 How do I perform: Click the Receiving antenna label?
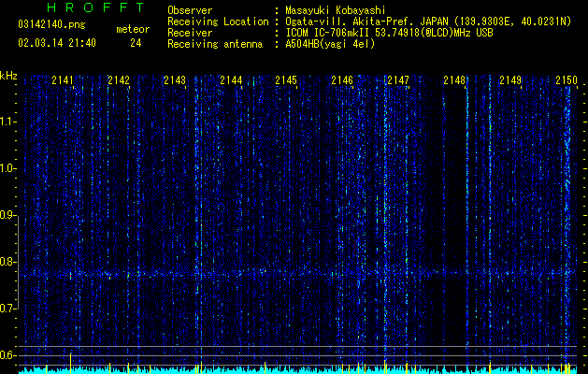point(215,44)
